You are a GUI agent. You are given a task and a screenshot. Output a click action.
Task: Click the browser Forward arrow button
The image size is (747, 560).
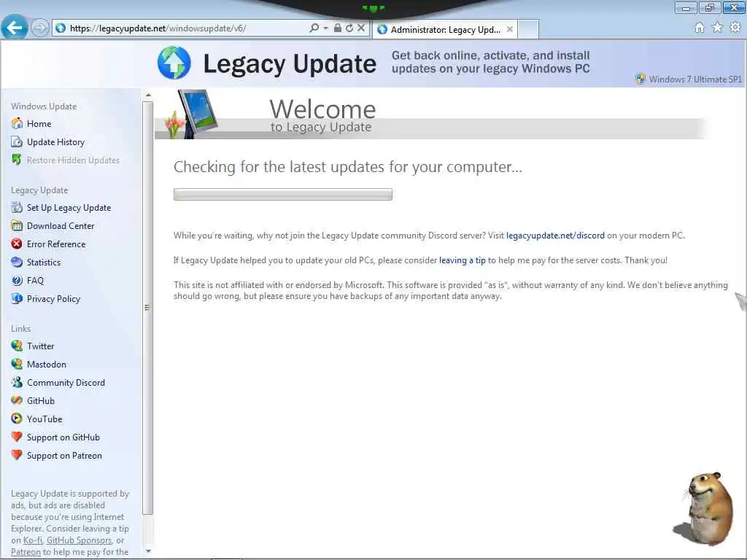(x=39, y=28)
